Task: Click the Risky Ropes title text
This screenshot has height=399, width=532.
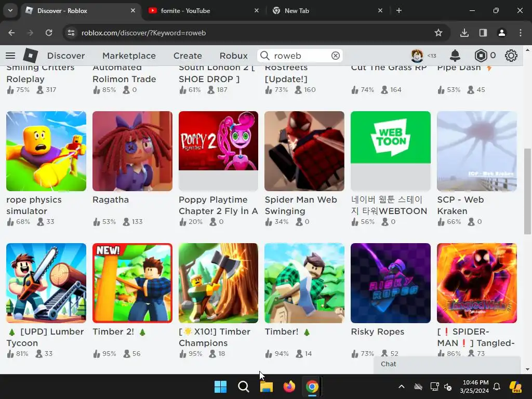Action: point(377,331)
